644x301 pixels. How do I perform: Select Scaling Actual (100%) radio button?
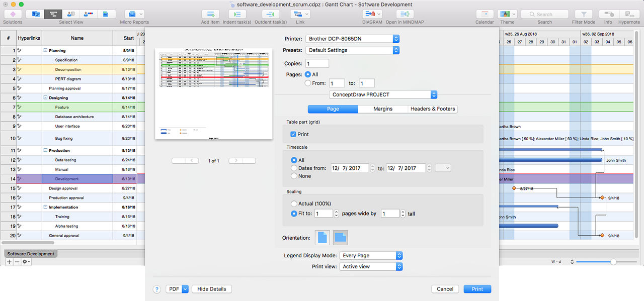point(294,204)
